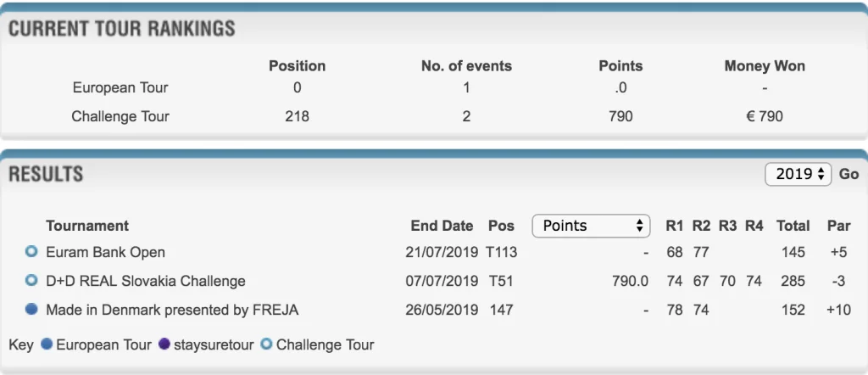The image size is (868, 375).
Task: Click the circle icon beside D+D REAL Slovakia Challenge
Action: coord(32,281)
